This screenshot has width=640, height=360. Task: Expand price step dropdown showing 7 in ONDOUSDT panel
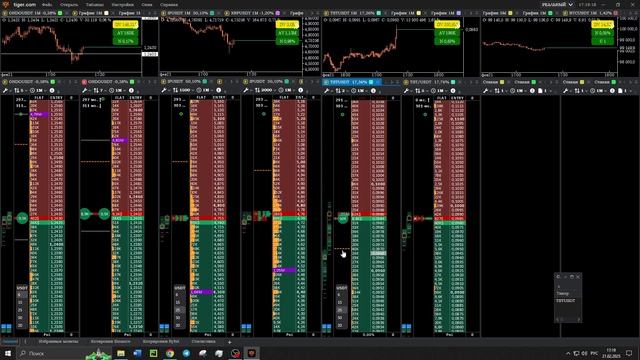(x=99, y=90)
